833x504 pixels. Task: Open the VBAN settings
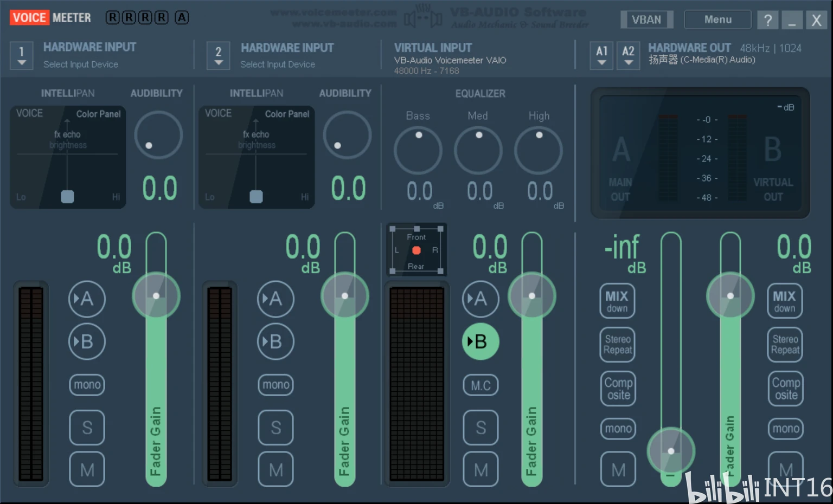(646, 20)
